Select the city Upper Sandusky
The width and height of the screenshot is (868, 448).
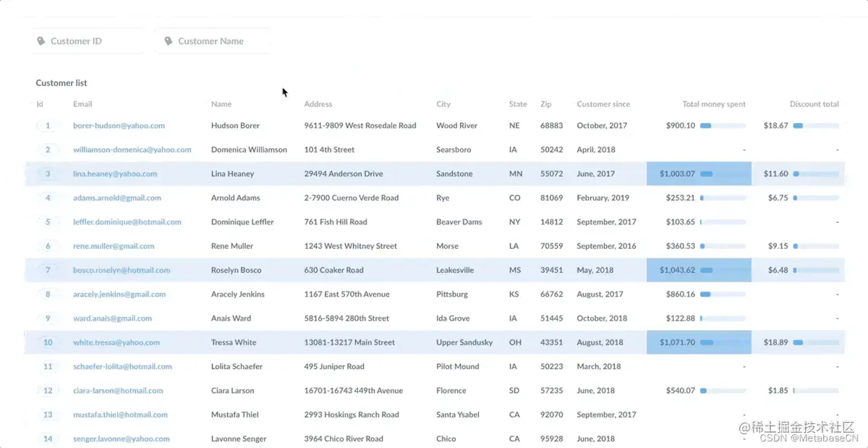pyautogui.click(x=464, y=342)
